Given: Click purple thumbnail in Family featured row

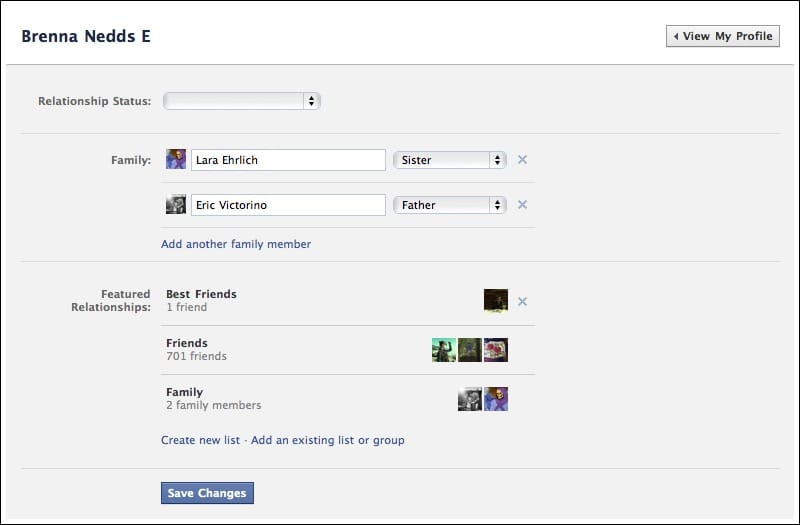Looking at the screenshot, I should pyautogui.click(x=496, y=398).
